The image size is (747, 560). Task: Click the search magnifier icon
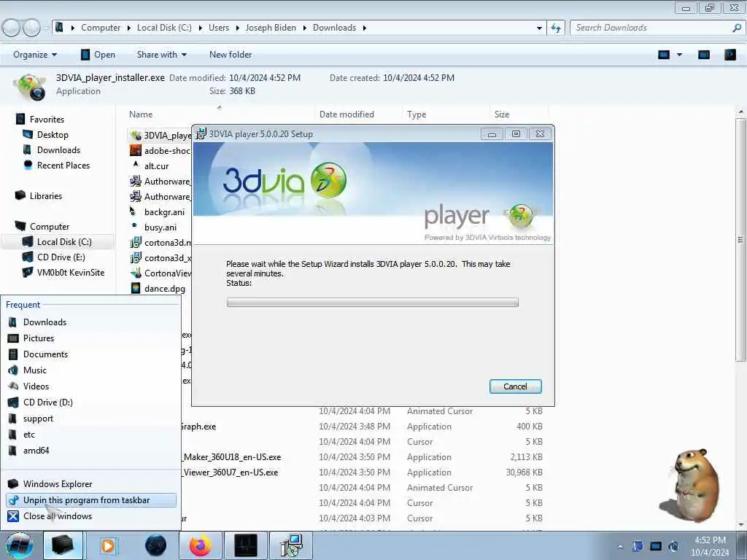click(x=737, y=28)
